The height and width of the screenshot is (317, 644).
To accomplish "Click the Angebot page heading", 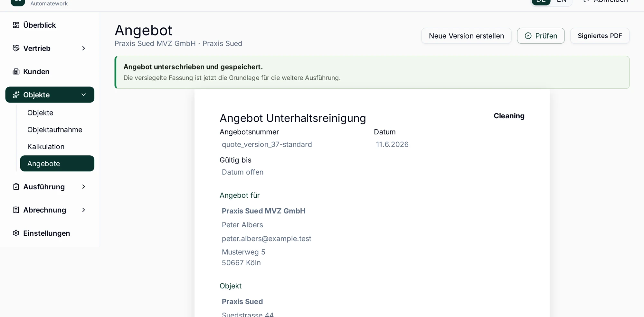I will pos(143,30).
